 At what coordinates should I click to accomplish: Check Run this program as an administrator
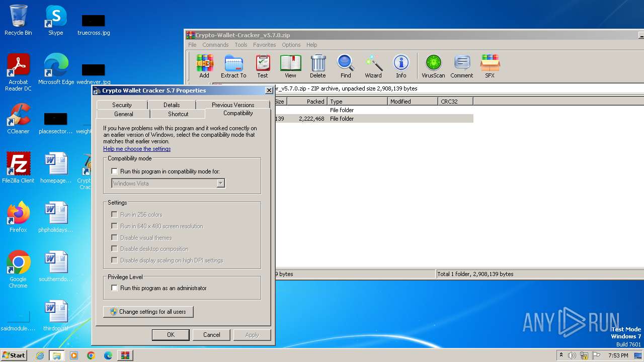pyautogui.click(x=114, y=288)
